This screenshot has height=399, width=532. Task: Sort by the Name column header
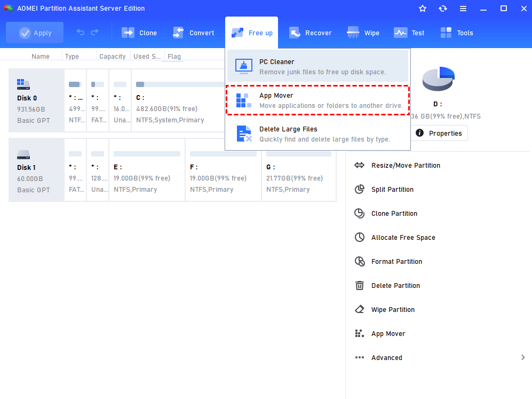(x=41, y=57)
